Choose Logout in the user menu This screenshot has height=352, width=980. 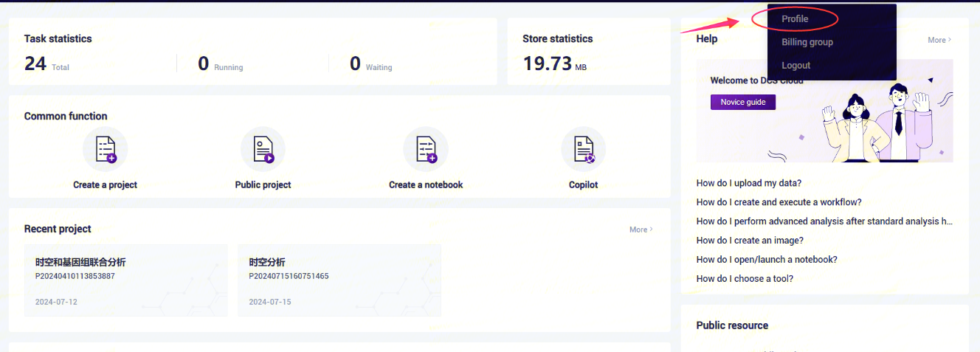coord(796,66)
